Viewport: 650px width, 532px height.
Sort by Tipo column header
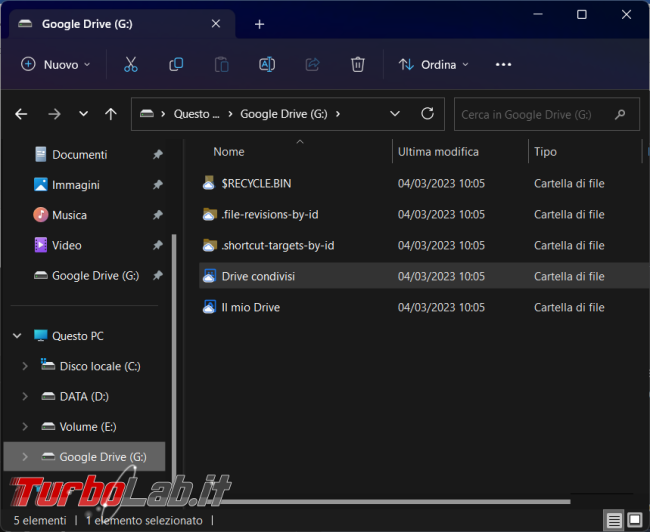pyautogui.click(x=545, y=152)
